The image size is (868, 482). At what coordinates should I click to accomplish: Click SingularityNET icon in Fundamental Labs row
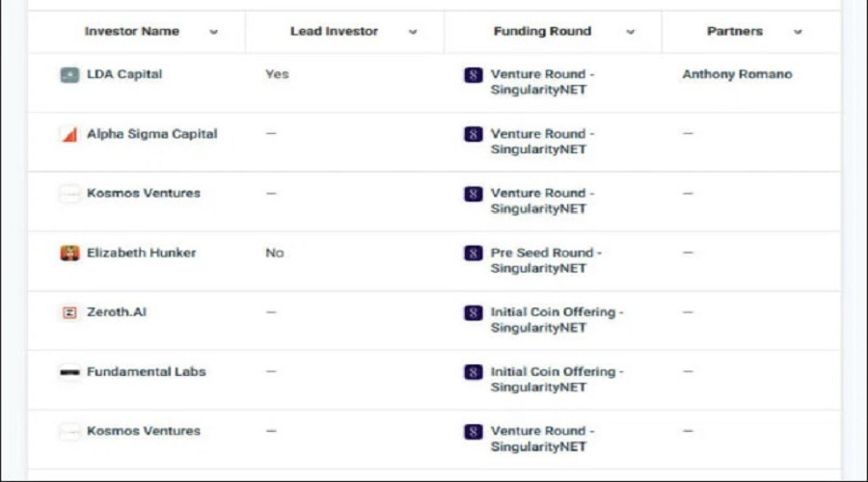[474, 372]
